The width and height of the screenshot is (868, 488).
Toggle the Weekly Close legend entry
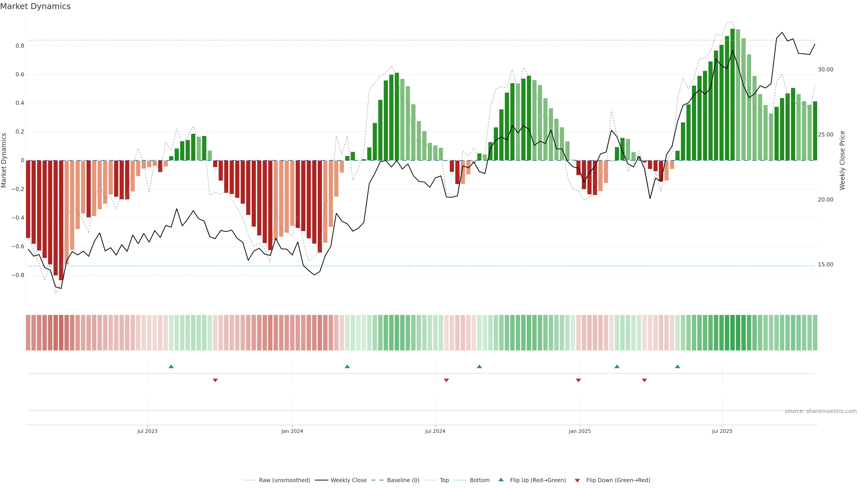tap(348, 480)
